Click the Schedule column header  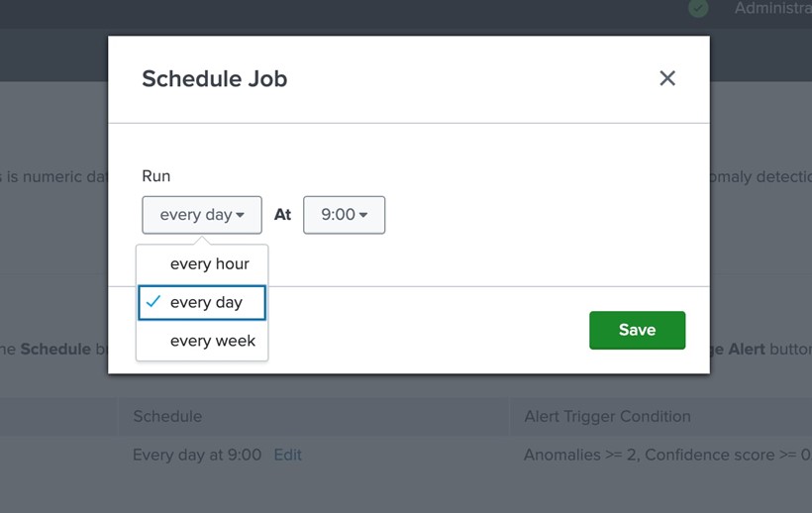coord(167,416)
